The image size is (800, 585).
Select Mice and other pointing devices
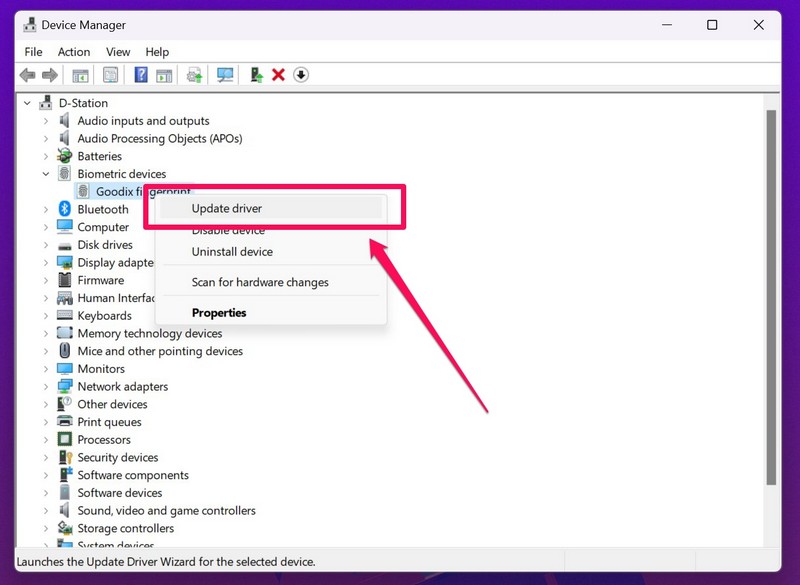[x=160, y=351]
